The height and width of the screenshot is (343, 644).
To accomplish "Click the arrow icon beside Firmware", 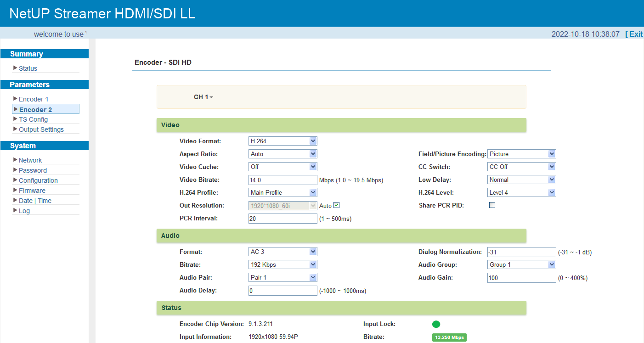I will click(x=16, y=190).
